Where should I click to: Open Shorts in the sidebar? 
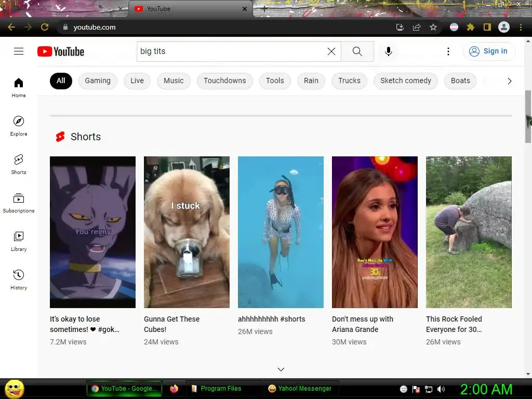coord(19,164)
